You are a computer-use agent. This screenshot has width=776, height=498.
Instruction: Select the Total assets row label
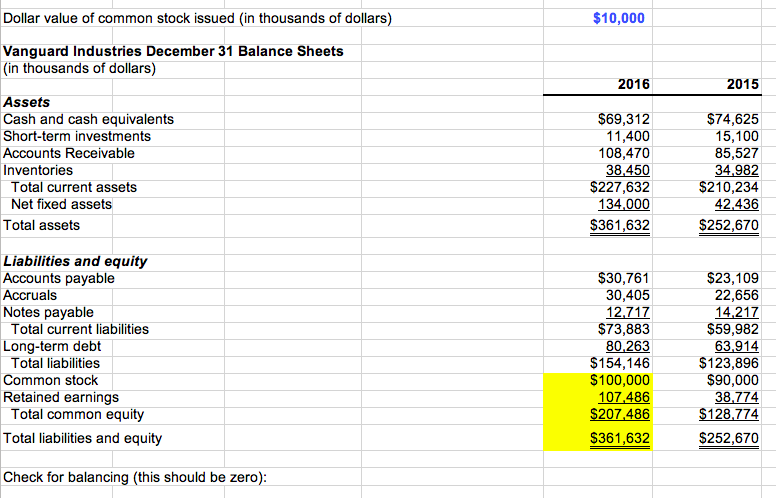pos(42,225)
